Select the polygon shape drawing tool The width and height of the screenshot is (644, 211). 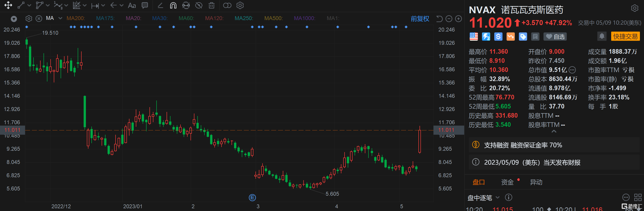point(39,5)
